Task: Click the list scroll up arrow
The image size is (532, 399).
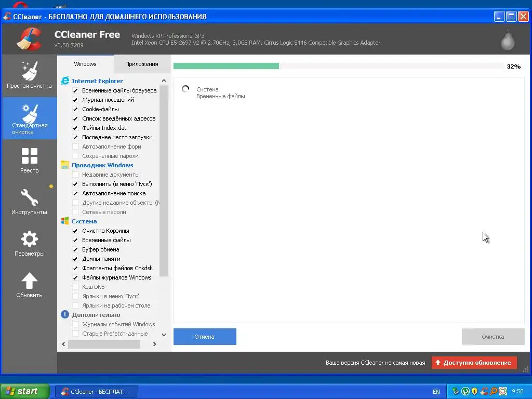Action: pos(164,81)
